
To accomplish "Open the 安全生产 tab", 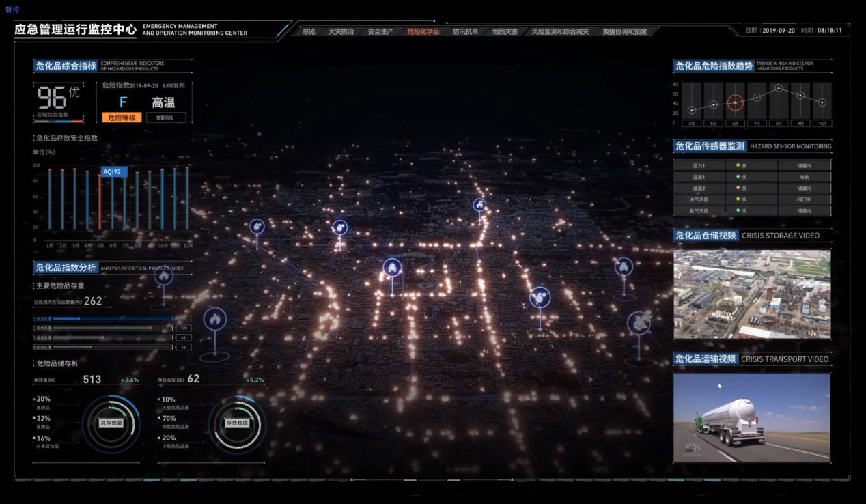I will [x=380, y=31].
